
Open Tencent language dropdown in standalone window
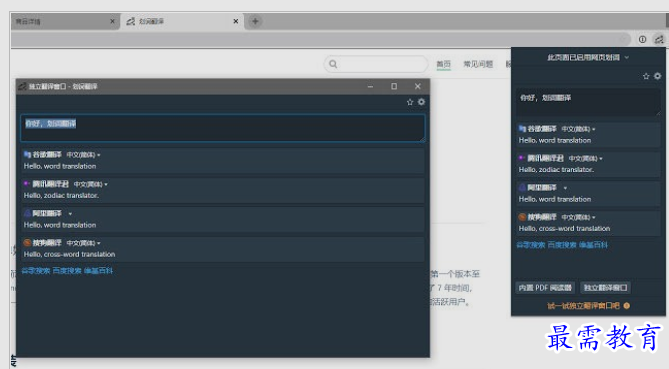point(90,184)
